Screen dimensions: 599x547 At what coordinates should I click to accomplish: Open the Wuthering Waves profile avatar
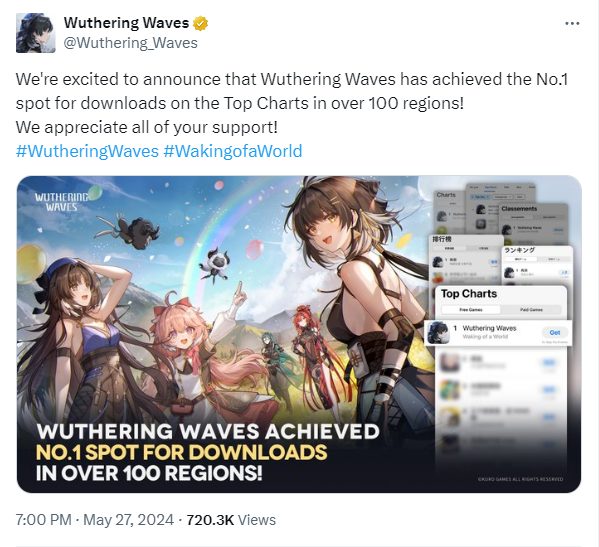[36, 33]
